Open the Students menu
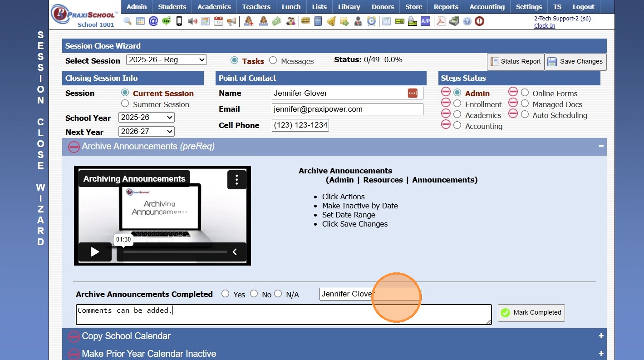The image size is (644, 360). [x=172, y=7]
